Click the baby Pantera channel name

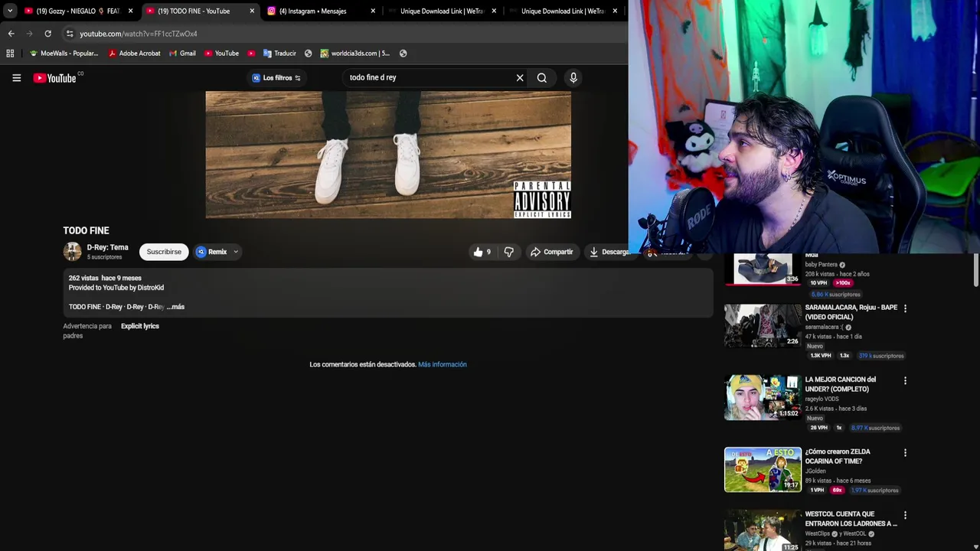click(x=821, y=265)
